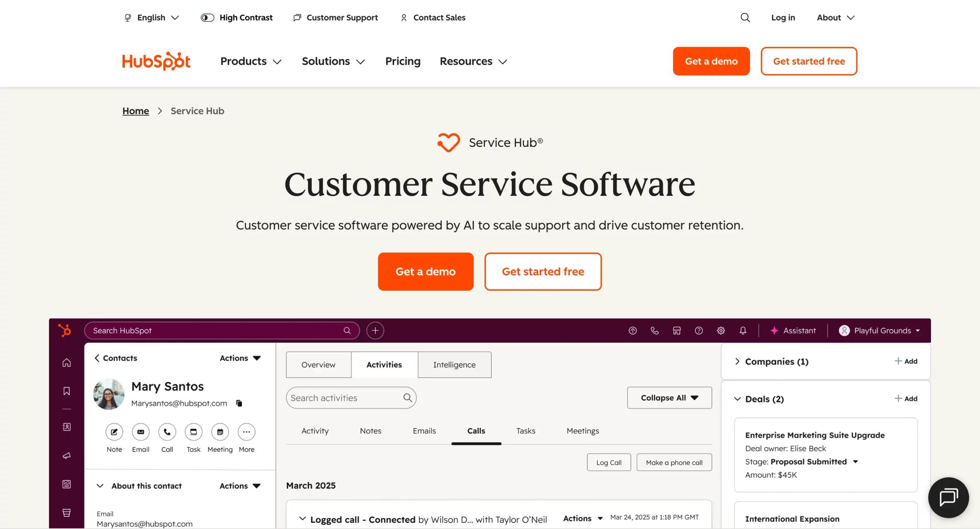
Task: Open the Log in link
Action: point(783,18)
